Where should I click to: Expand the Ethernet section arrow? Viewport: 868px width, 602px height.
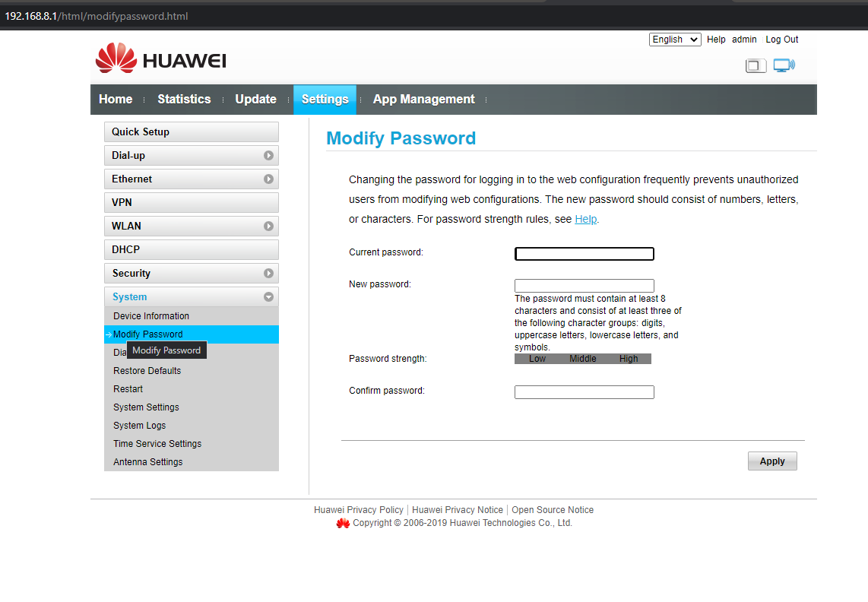coord(268,179)
